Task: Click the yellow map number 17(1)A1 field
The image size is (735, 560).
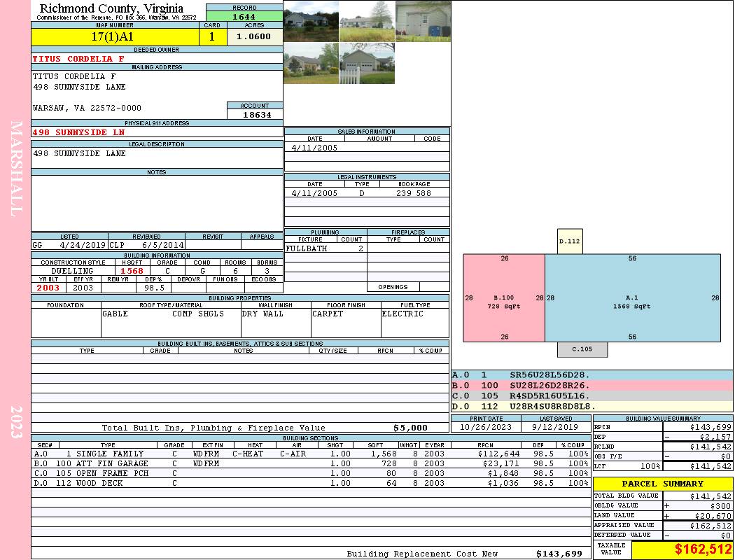Action: pyautogui.click(x=115, y=37)
